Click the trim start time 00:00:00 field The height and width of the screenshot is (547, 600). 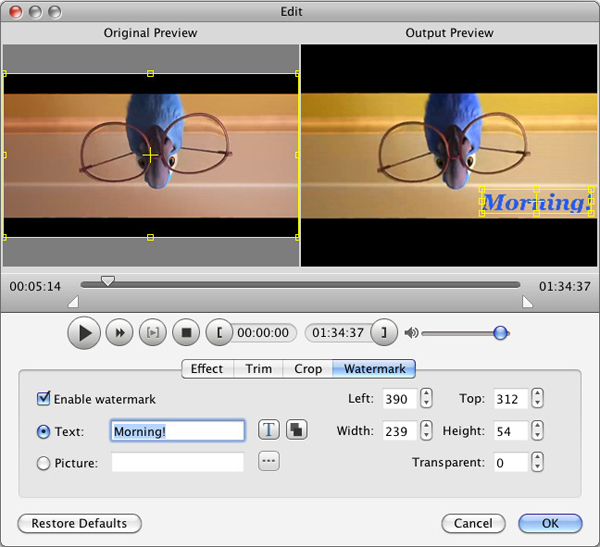pyautogui.click(x=263, y=333)
